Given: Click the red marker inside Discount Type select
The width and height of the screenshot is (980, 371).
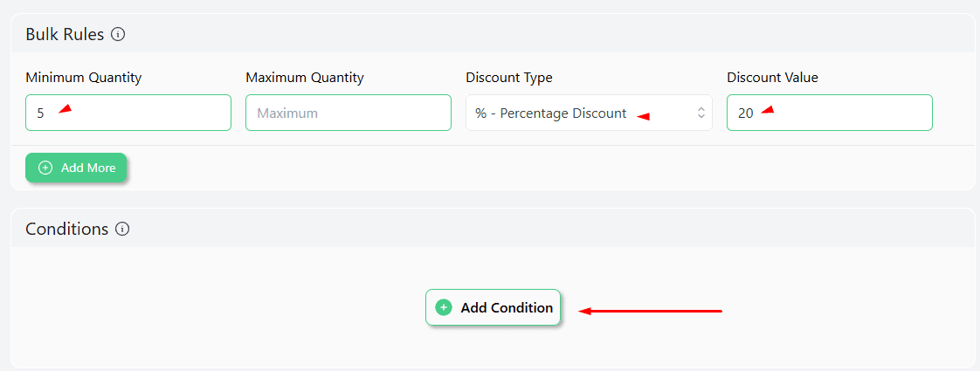Looking at the screenshot, I should (643, 115).
